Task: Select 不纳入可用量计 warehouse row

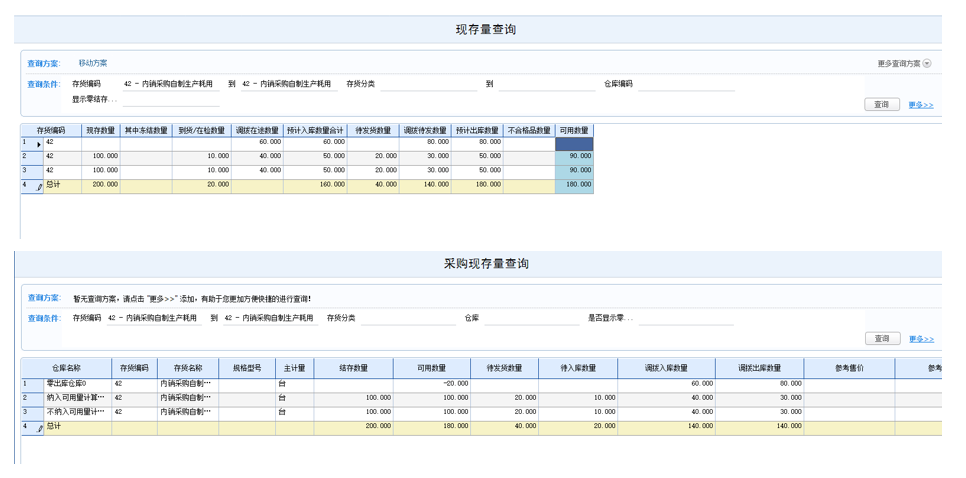Action: tap(482, 412)
